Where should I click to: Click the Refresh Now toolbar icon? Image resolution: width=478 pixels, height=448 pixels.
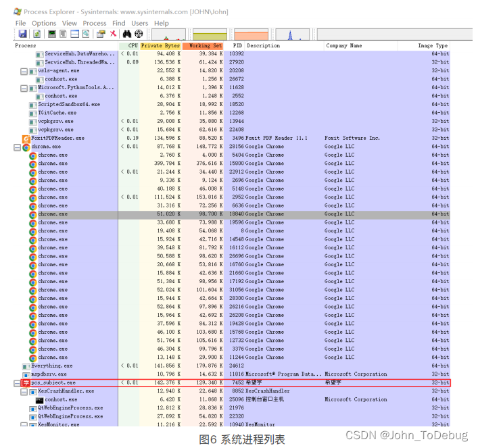37,34
